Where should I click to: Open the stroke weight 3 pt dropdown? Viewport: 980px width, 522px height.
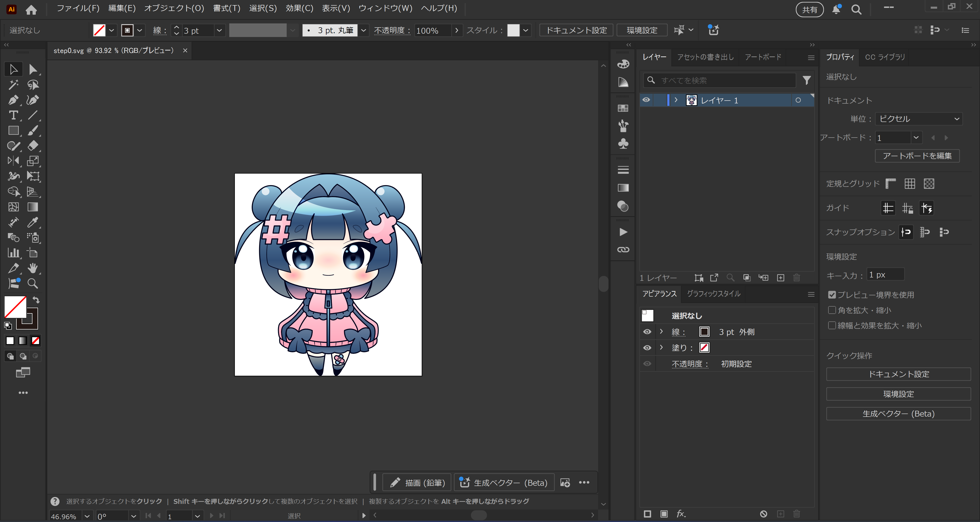[219, 30]
